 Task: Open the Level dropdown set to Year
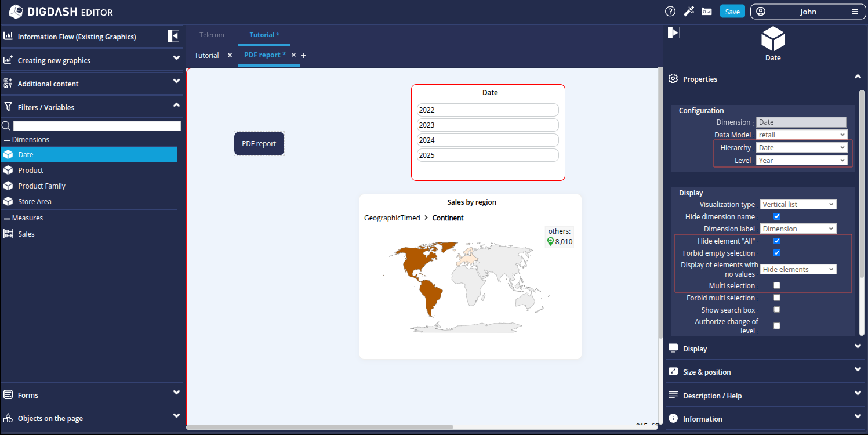801,160
